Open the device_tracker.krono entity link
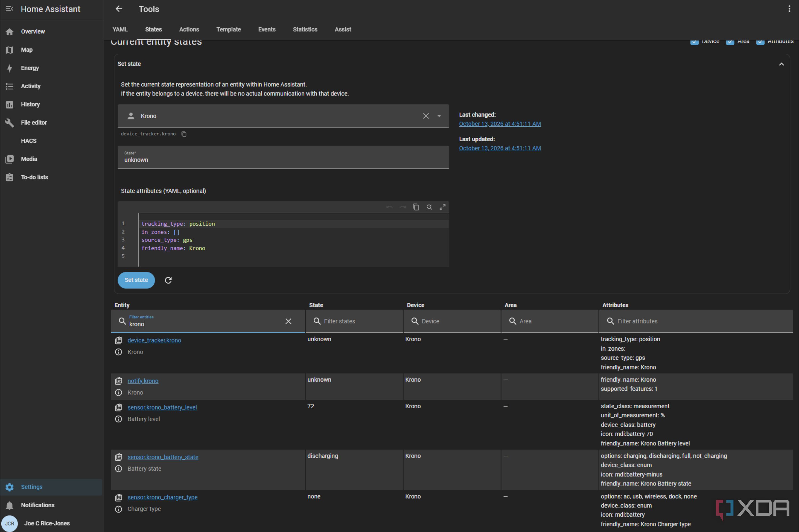Screen dimensions: 799x532 pyautogui.click(x=154, y=340)
